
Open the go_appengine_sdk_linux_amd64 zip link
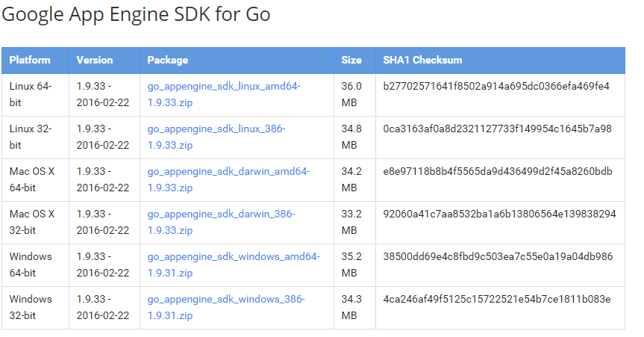(x=223, y=87)
